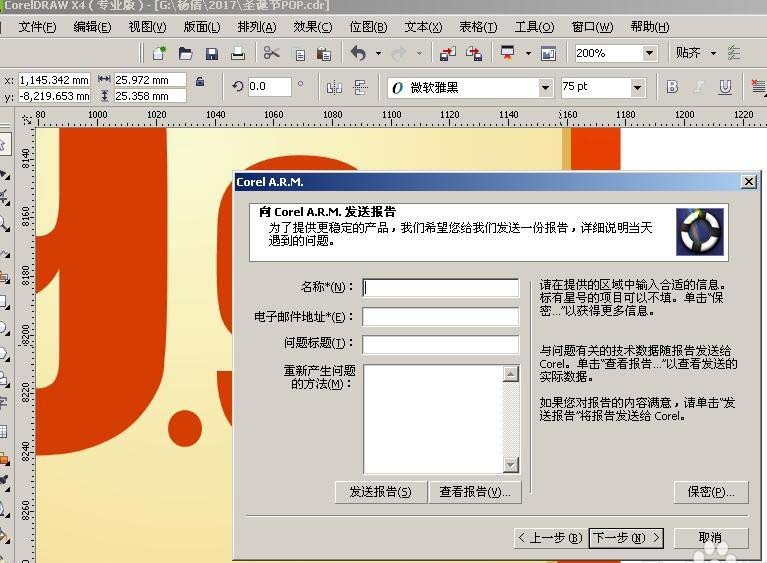The image size is (767, 563).
Task: Select the Ellipse tool in toolbox
Action: pyautogui.click(x=4, y=328)
